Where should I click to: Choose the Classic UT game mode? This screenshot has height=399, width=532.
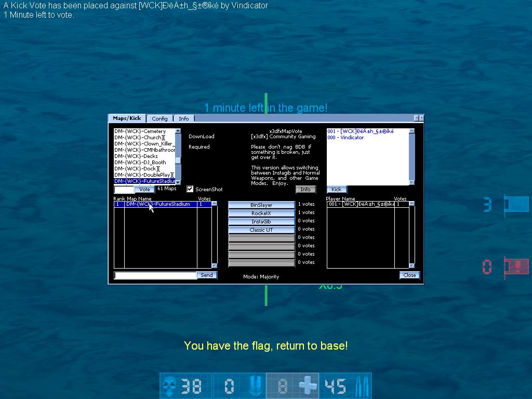tap(261, 230)
